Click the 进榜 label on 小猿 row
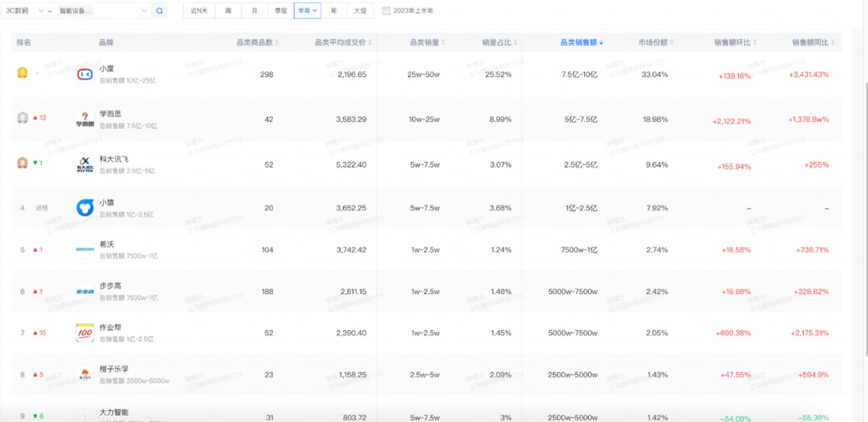The width and height of the screenshot is (868, 422). click(42, 208)
